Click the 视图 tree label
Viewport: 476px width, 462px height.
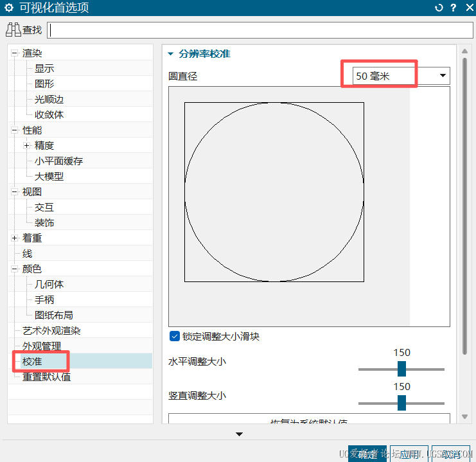point(32,191)
